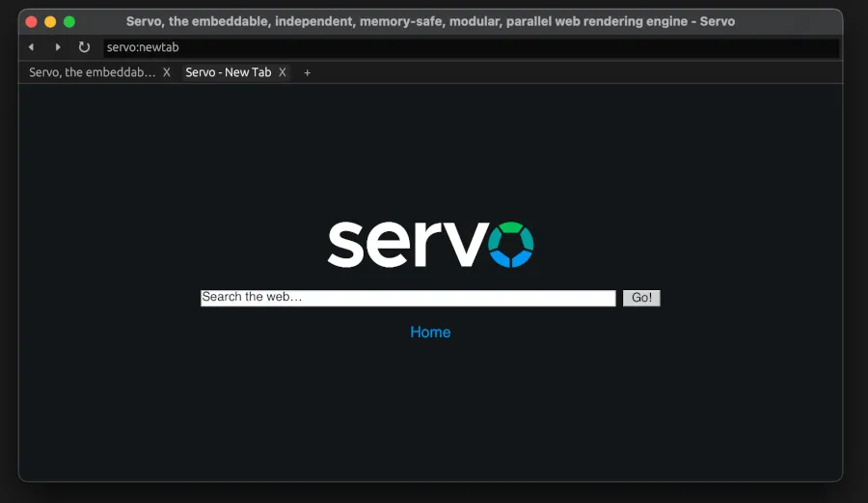
Task: Click the circular Servo logo emblem
Action: [510, 245]
